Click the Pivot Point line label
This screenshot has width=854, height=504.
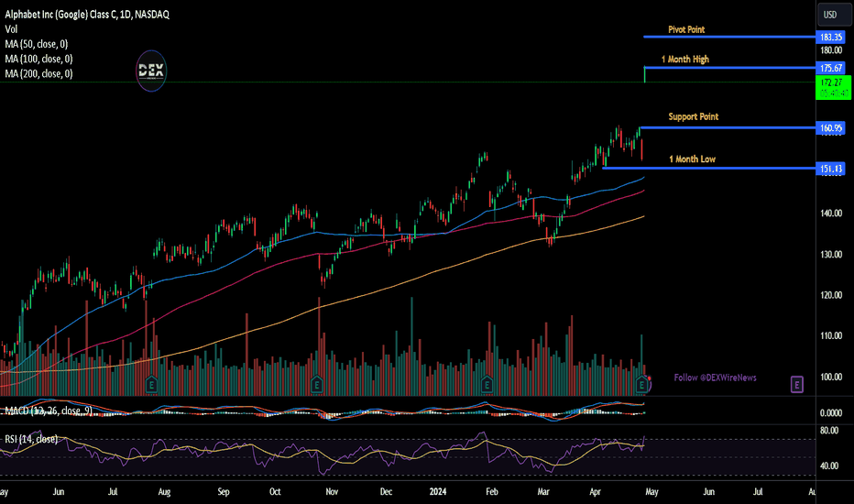tap(686, 29)
